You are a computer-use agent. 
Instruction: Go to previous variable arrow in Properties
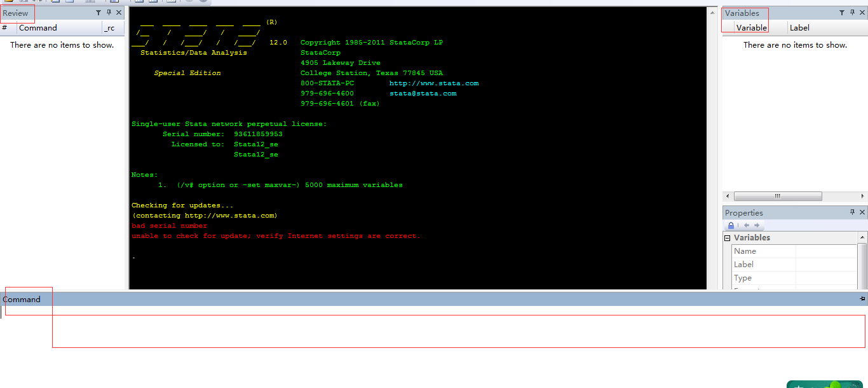(x=747, y=225)
